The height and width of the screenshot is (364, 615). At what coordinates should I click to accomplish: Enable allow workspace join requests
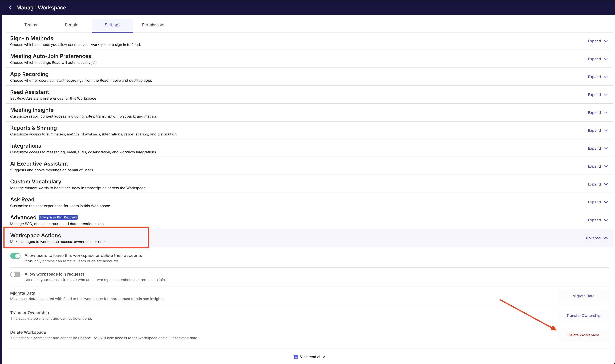(x=15, y=274)
